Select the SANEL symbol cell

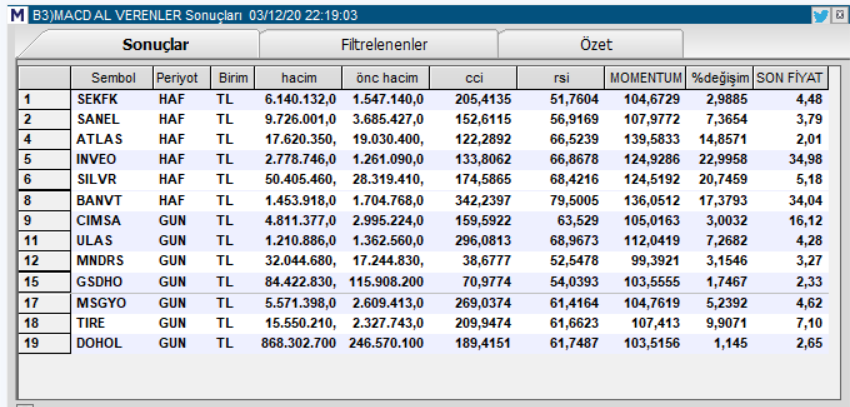(98, 119)
